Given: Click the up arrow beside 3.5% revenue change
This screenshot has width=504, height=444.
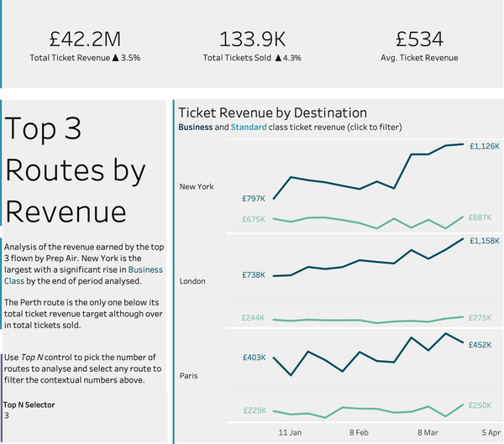Looking at the screenshot, I should [x=117, y=58].
